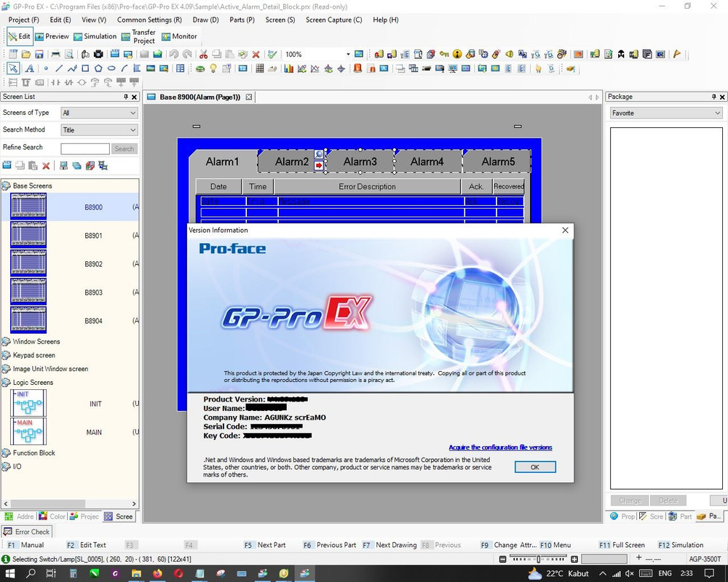The height and width of the screenshot is (582, 728).
Task: Open Firefox from the Windows taskbar
Action: pyautogui.click(x=157, y=574)
